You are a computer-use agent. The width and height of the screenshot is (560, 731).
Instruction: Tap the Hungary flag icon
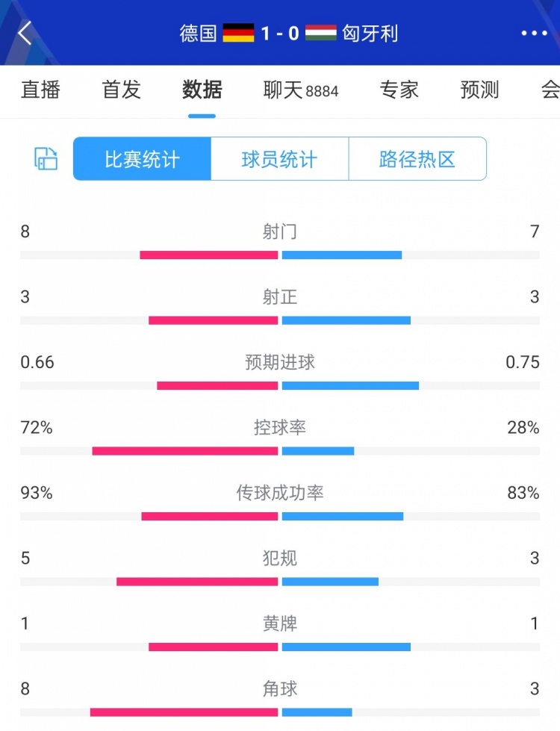point(321,34)
